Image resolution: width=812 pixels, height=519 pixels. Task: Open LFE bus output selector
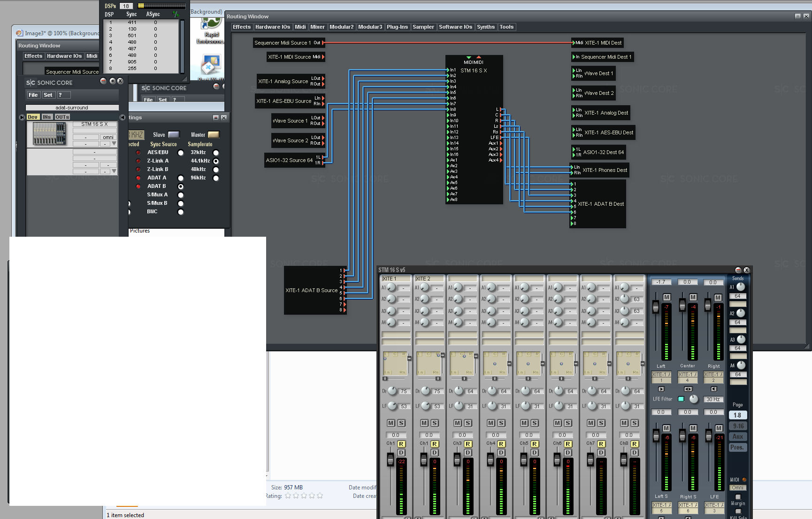[714, 508]
